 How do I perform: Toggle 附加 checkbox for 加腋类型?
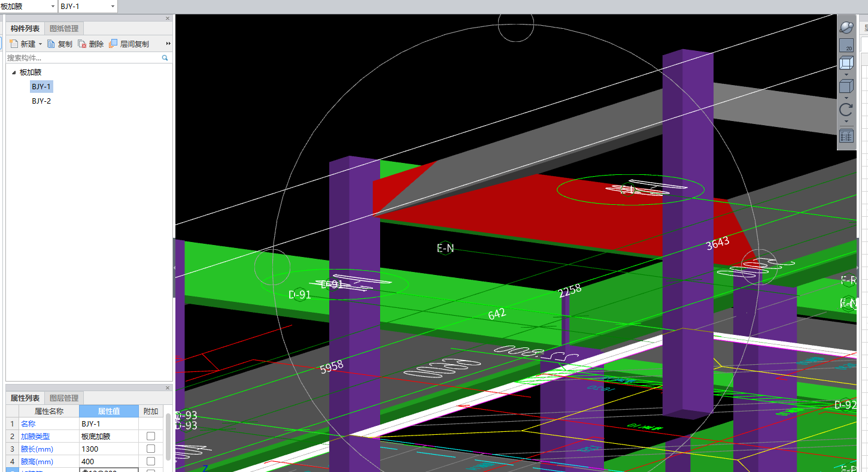point(151,436)
